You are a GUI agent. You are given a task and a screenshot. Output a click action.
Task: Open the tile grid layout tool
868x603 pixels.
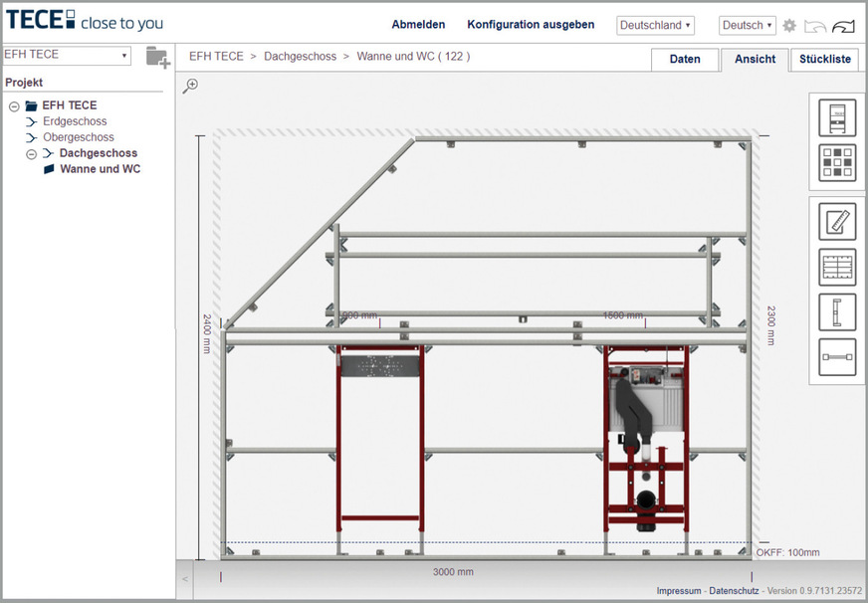pyautogui.click(x=836, y=163)
